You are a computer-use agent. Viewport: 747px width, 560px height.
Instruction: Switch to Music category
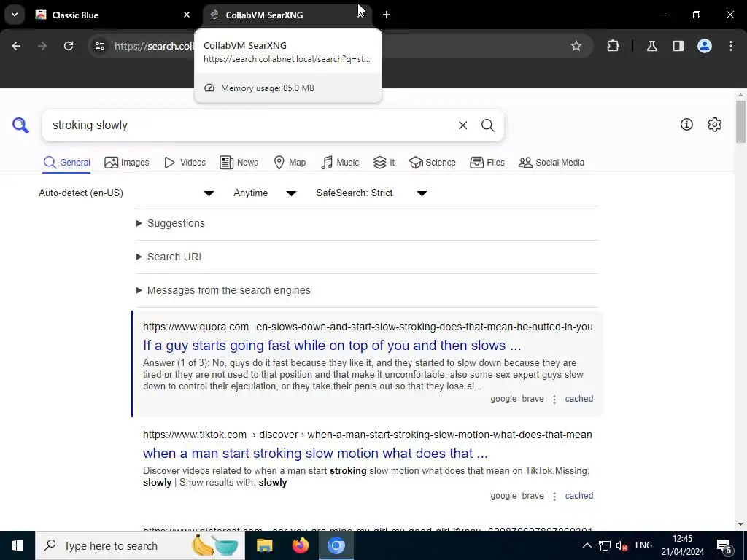340,163
